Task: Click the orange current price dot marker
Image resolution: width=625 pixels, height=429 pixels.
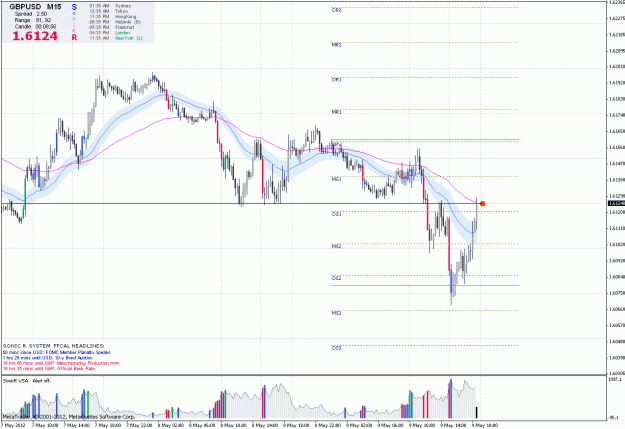Action: (x=482, y=204)
